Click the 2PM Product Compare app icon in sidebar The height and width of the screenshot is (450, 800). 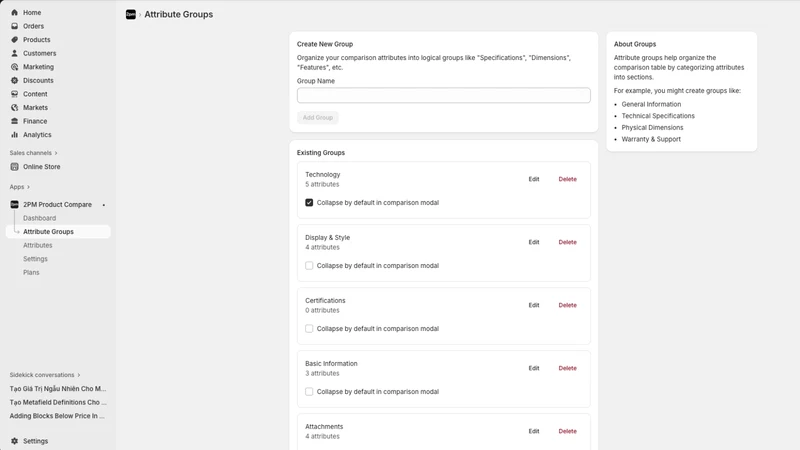click(14, 205)
